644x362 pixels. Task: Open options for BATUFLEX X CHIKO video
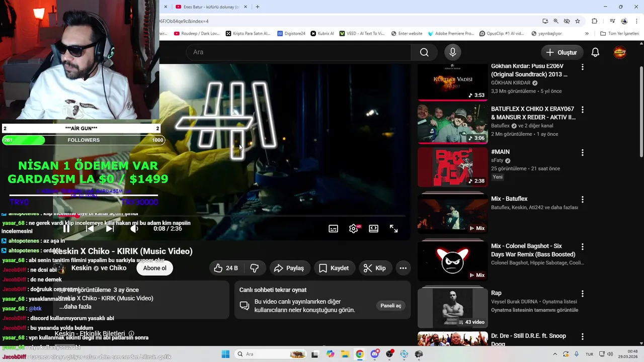tap(583, 110)
